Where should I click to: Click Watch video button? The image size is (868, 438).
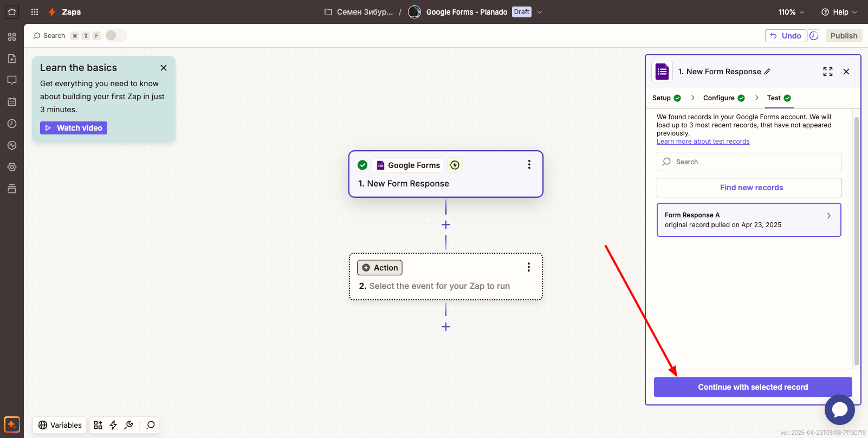[x=74, y=128]
